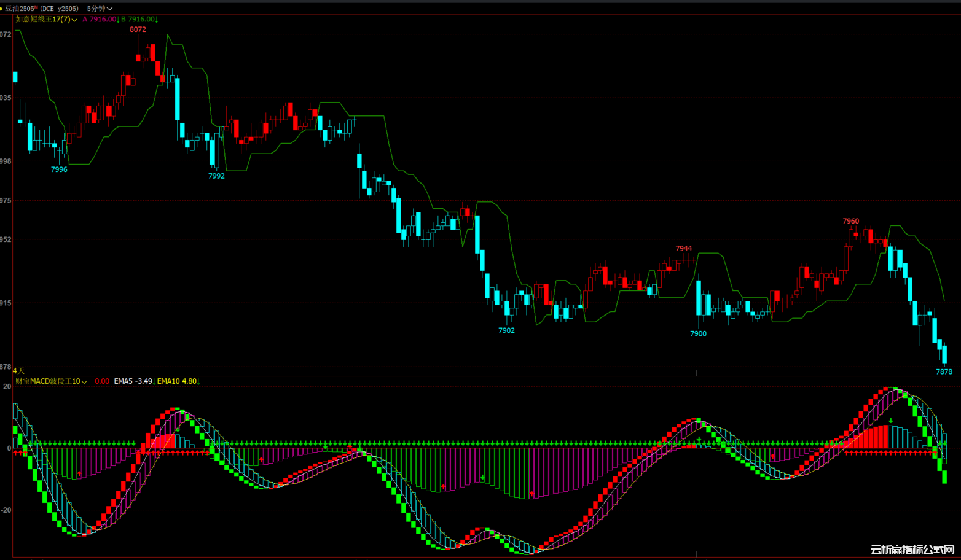Viewport: 961px width, 560px height.
Task: Click the 7878 low price label
Action: pyautogui.click(x=944, y=371)
